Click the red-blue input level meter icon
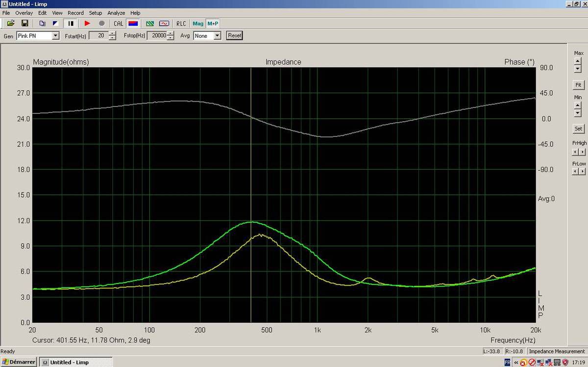Image resolution: width=588 pixels, height=367 pixels. click(132, 23)
